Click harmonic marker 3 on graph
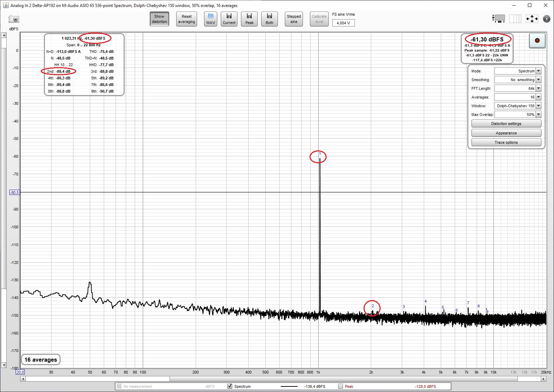Image resolution: width=554 pixels, height=392 pixels. (404, 307)
